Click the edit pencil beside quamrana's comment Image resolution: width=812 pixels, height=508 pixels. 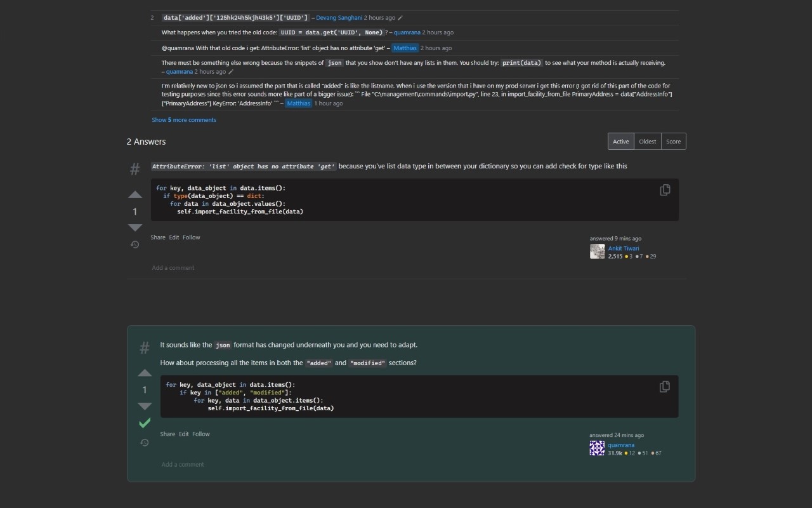tap(230, 72)
